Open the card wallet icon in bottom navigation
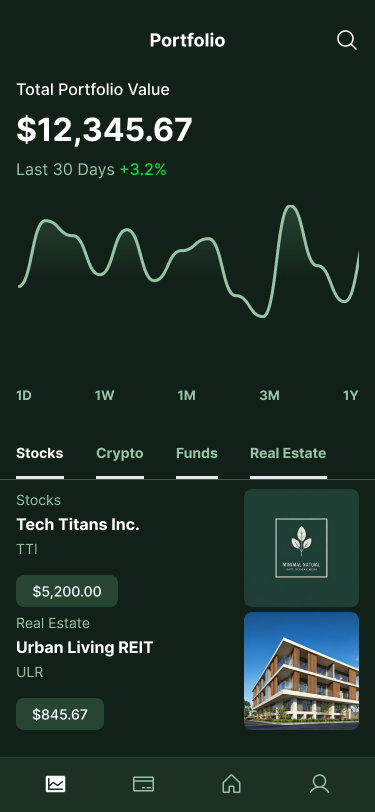 143,784
